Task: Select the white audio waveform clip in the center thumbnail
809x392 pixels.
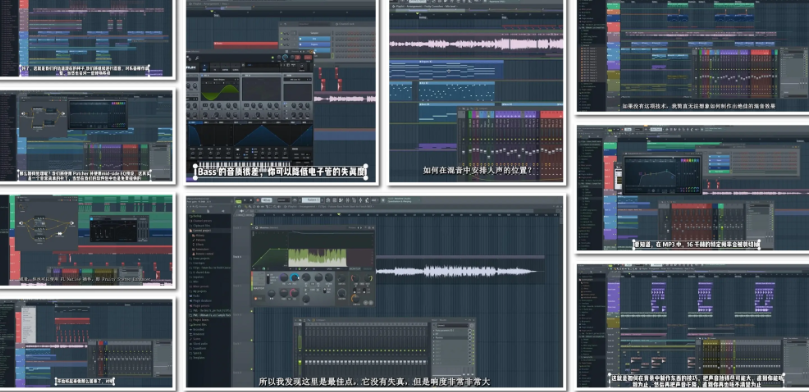Action: click(459, 271)
